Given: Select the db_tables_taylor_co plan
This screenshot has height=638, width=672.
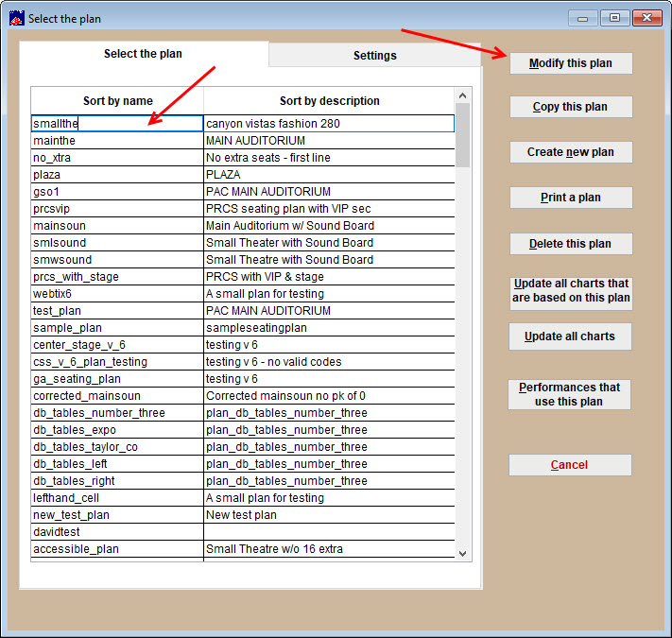Looking at the screenshot, I should (x=117, y=447).
